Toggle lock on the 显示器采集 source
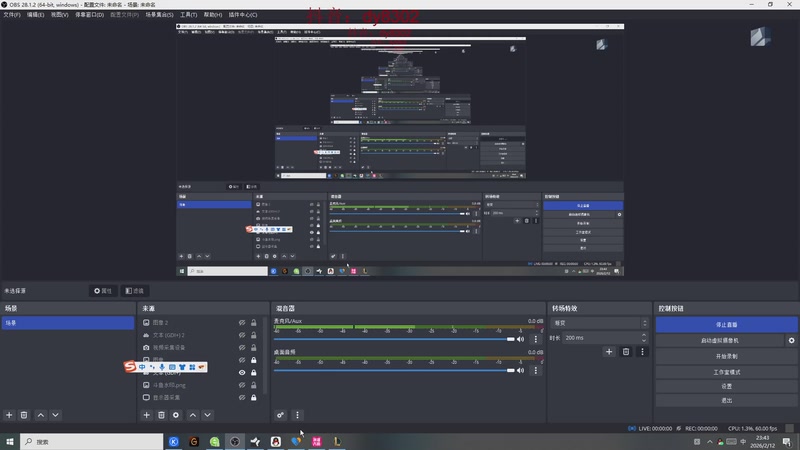 coord(254,397)
